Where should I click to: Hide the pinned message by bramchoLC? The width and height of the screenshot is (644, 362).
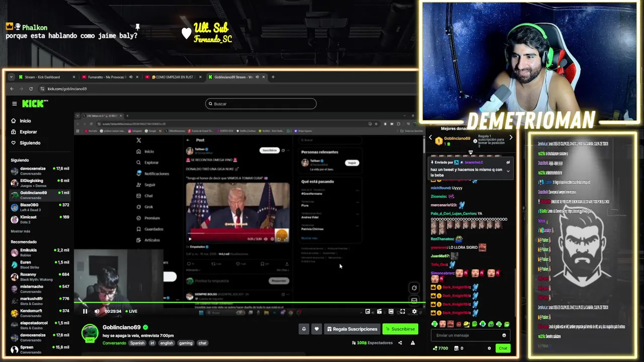coord(508,162)
